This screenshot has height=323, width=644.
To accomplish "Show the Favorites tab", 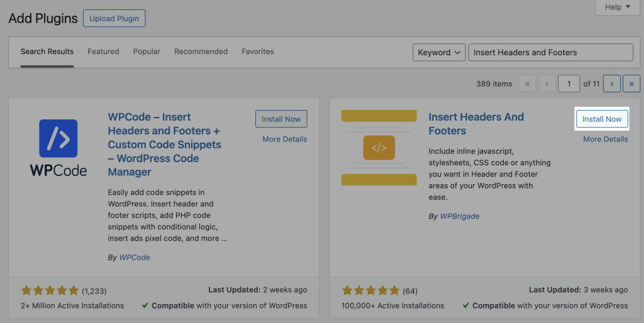I will coord(257,52).
